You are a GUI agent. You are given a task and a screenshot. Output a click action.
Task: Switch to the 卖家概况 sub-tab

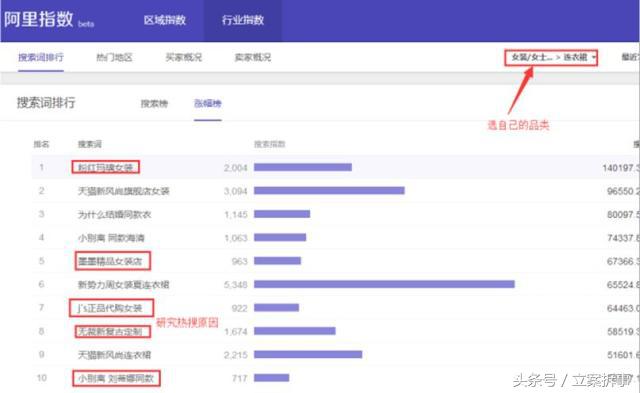253,57
